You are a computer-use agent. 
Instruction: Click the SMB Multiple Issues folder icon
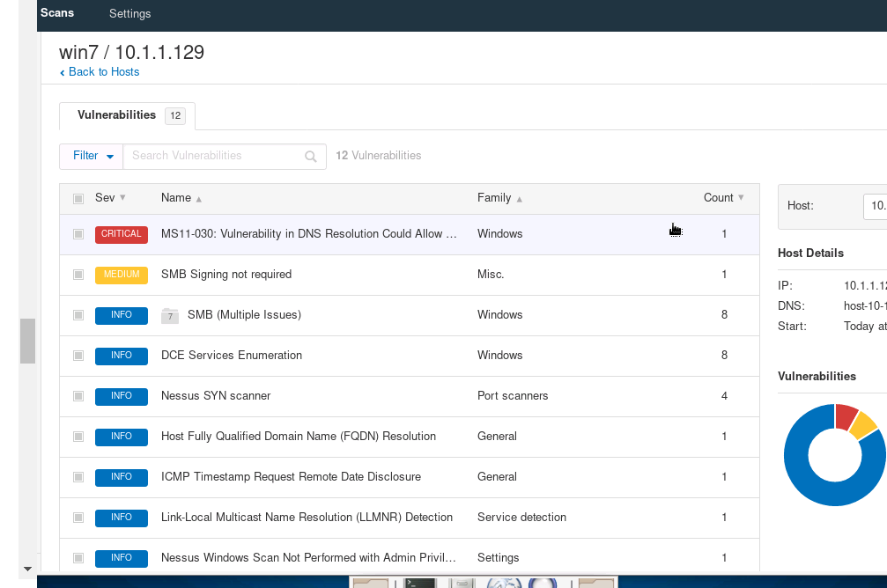coord(170,315)
